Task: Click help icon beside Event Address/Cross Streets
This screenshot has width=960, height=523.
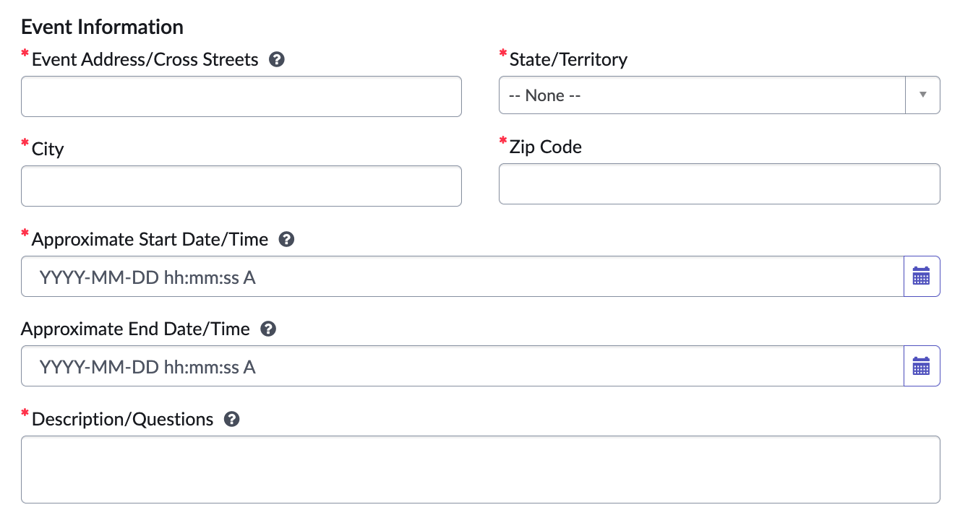Action: pyautogui.click(x=277, y=59)
